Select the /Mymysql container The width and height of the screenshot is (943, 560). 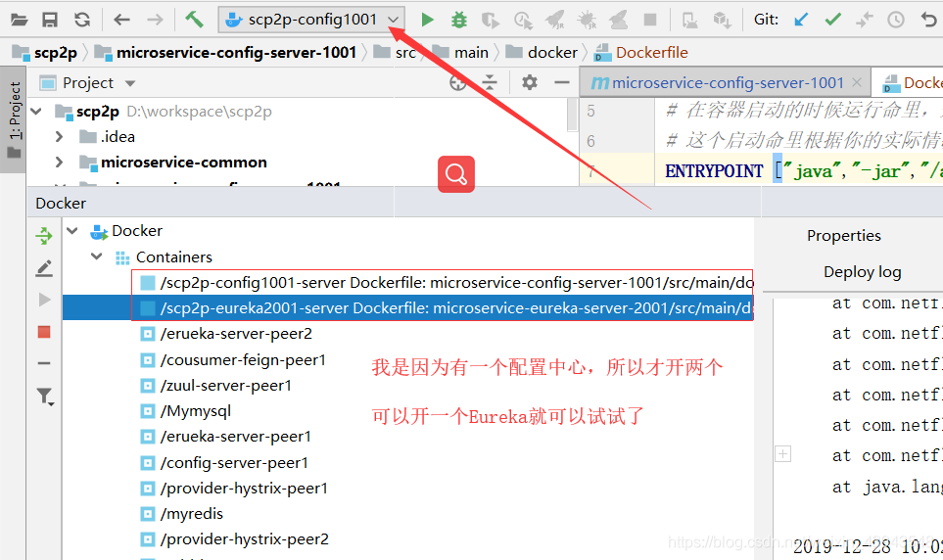[x=186, y=411]
